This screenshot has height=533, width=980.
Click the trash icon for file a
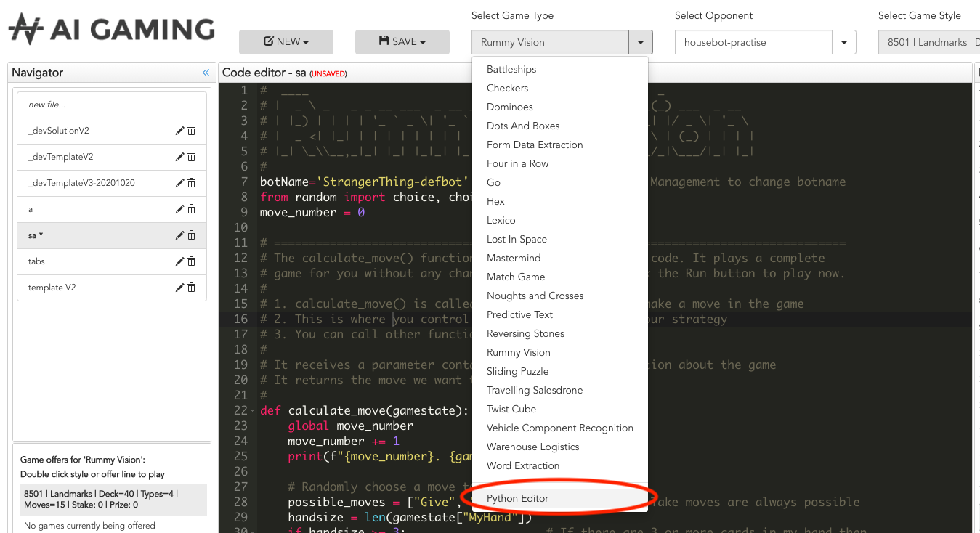point(192,209)
